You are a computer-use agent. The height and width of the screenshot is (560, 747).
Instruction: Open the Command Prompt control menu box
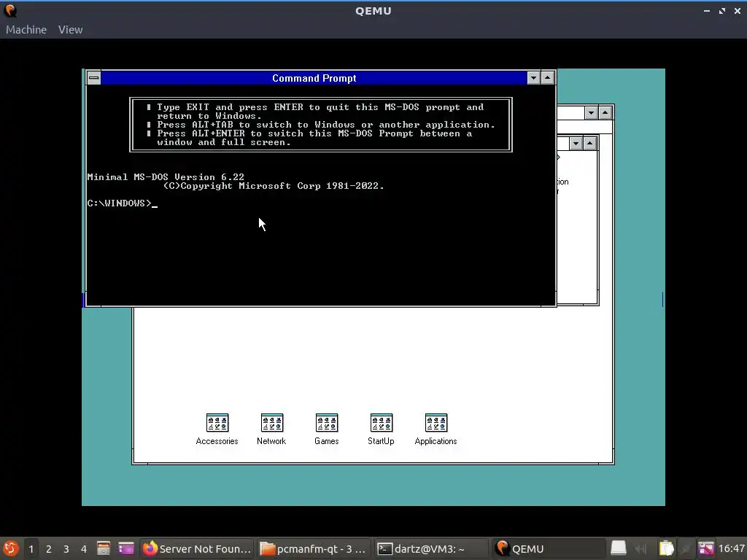pyautogui.click(x=94, y=77)
